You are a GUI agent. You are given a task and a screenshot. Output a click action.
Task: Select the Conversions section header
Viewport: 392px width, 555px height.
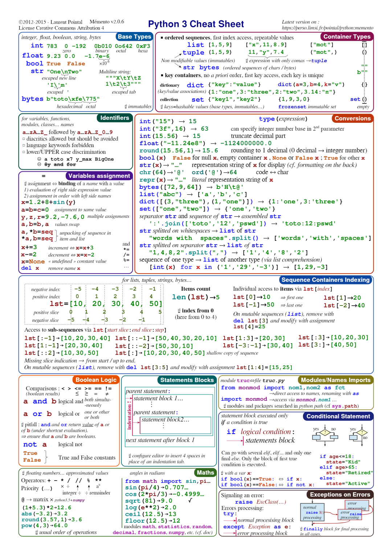pos(352,118)
